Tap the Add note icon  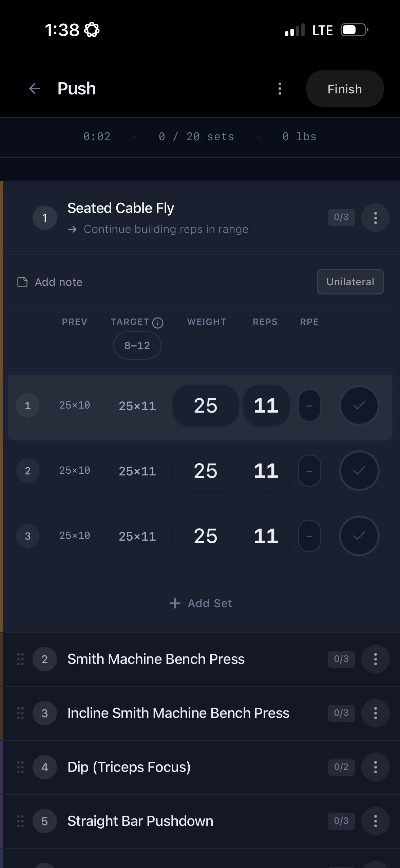coord(22,282)
